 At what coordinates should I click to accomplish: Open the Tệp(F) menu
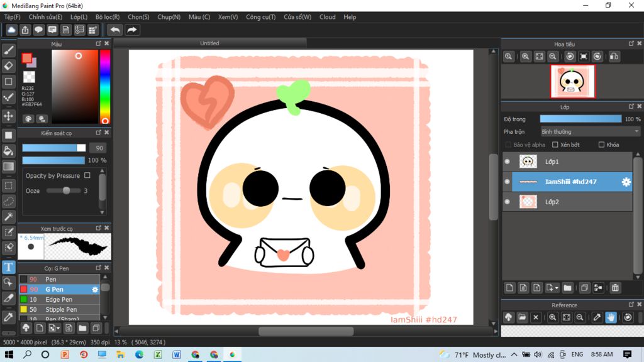(x=13, y=17)
